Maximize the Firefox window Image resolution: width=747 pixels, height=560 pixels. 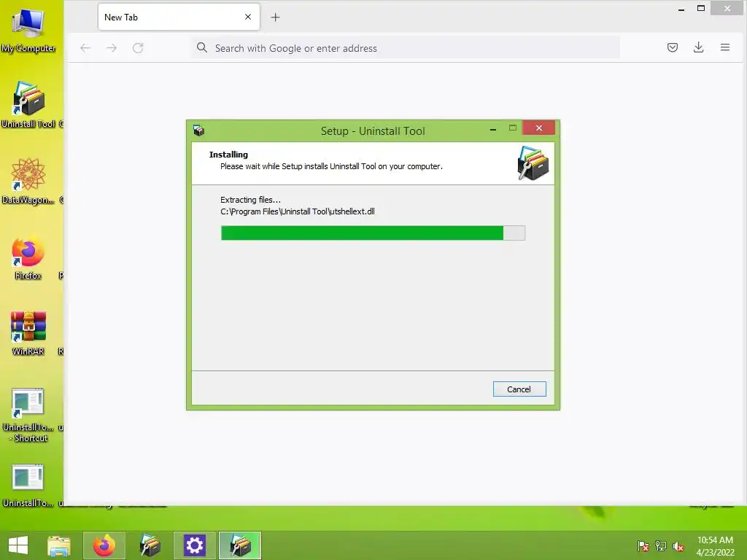[701, 8]
